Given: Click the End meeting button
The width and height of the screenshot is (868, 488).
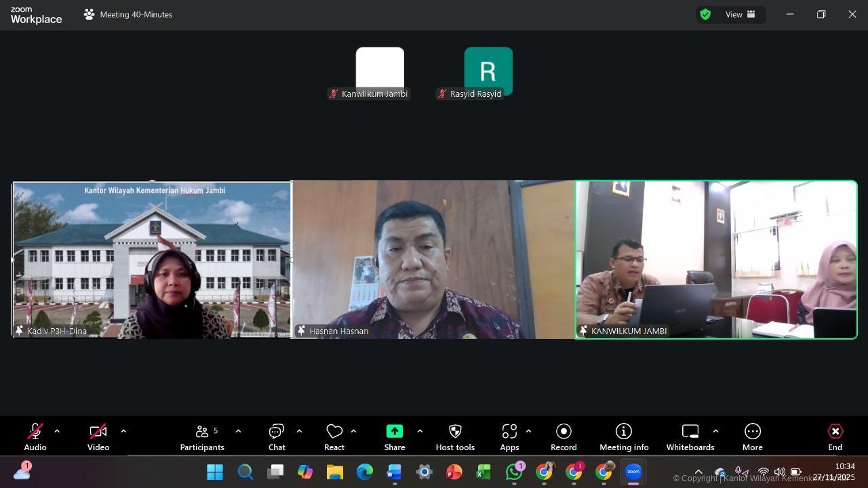Looking at the screenshot, I should coord(835,437).
